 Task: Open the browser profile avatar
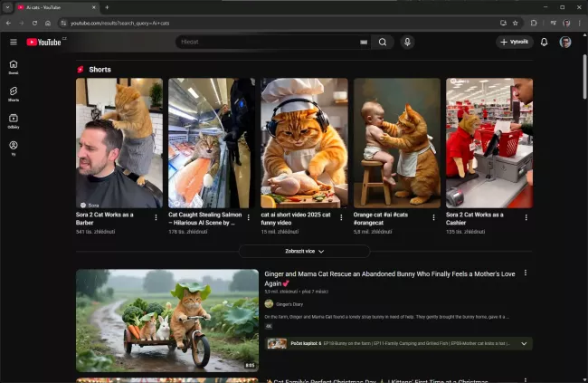pyautogui.click(x=566, y=23)
